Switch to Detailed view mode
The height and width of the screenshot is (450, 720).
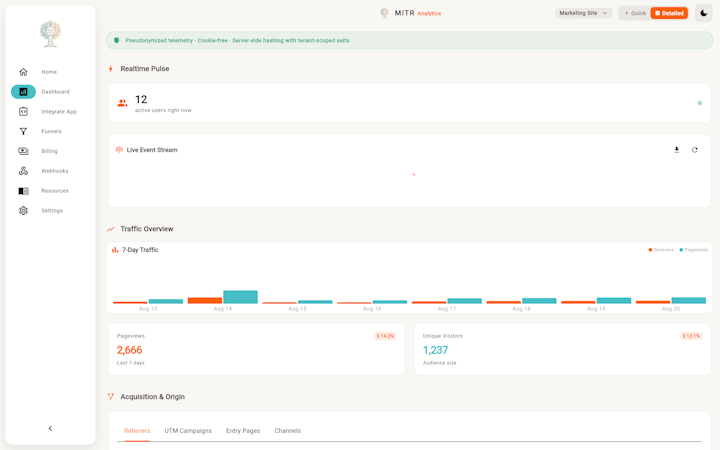click(669, 13)
